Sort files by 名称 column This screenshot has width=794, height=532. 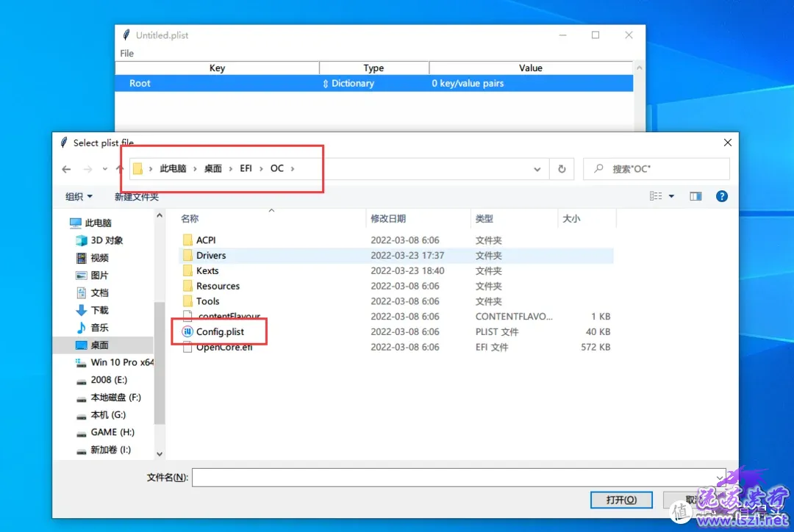click(x=190, y=219)
